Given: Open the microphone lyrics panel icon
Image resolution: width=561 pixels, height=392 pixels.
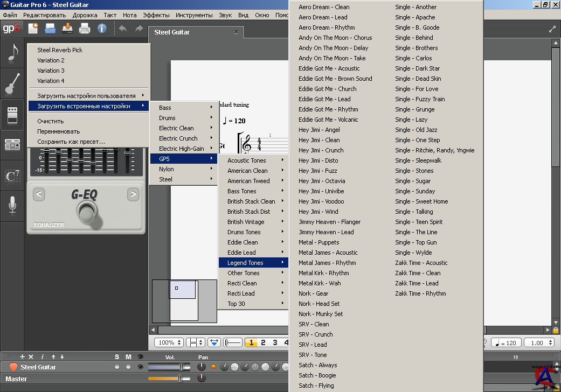Looking at the screenshot, I should point(12,206).
